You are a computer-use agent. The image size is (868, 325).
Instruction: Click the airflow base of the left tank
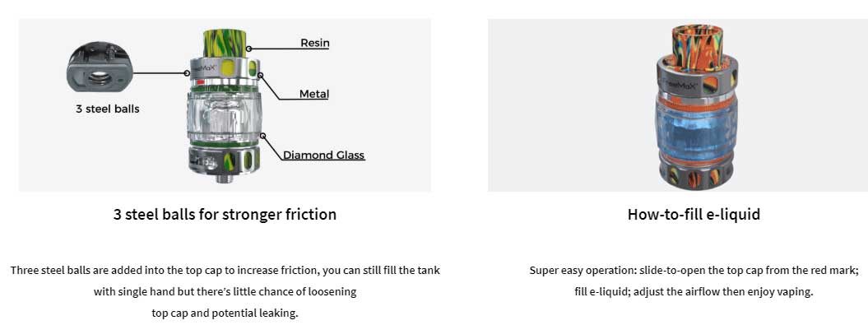224,160
